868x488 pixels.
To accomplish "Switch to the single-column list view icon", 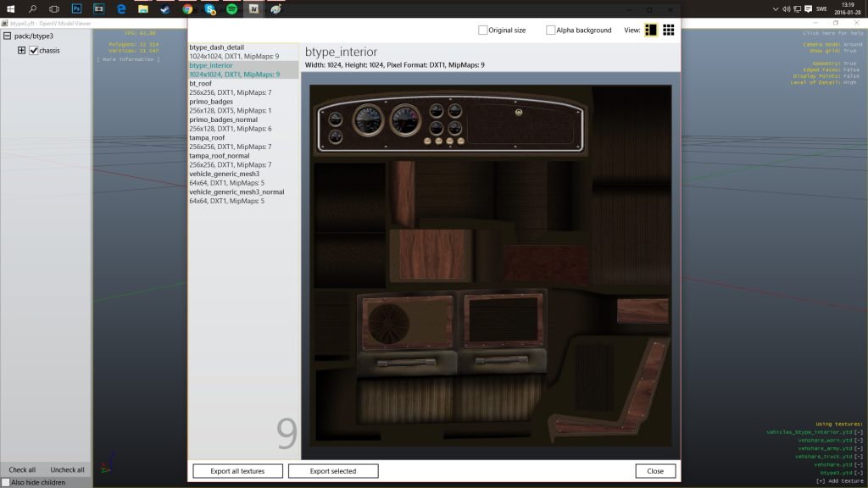I will point(650,30).
